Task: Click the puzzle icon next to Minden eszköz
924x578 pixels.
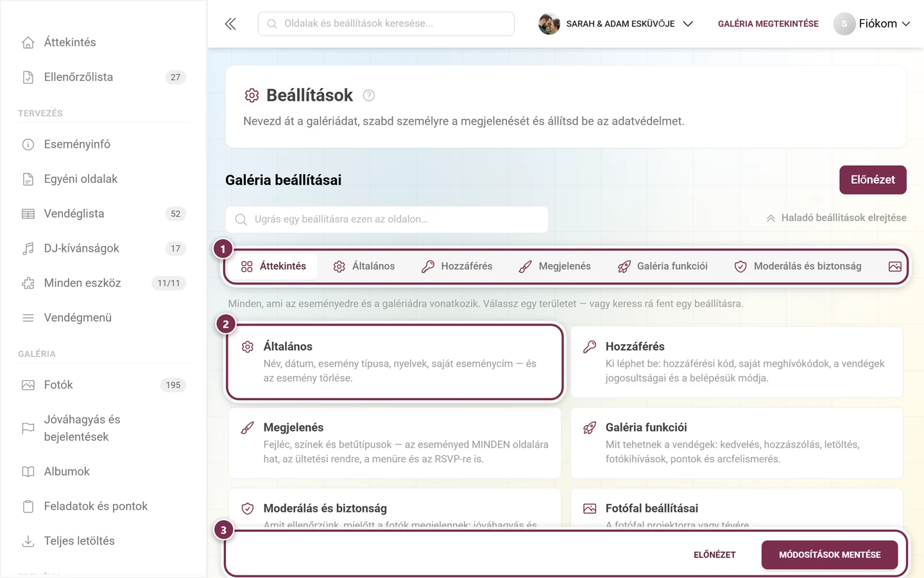Action: [28, 283]
